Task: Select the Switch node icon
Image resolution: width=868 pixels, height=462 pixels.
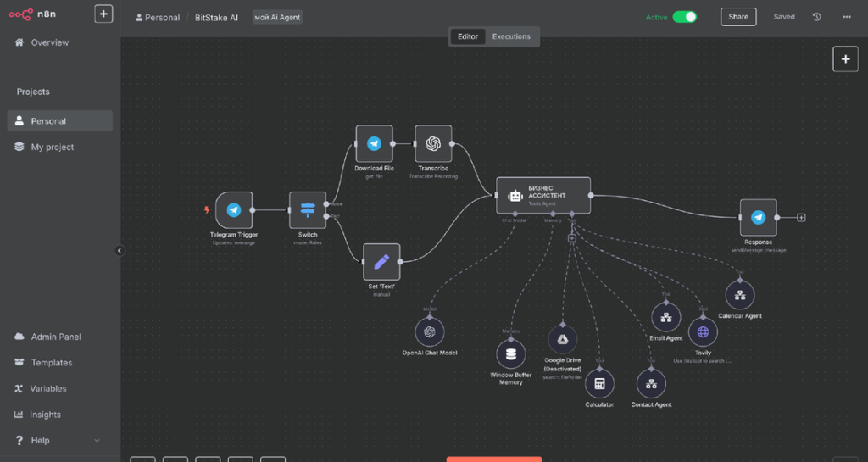Action: (308, 209)
